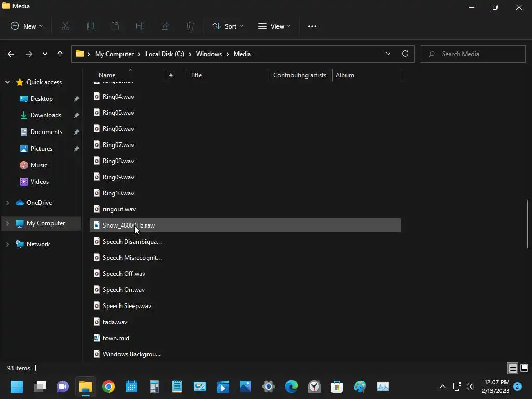Image resolution: width=532 pixels, height=399 pixels.
Task: Collapse the Quick access tree
Action: pyautogui.click(x=7, y=82)
